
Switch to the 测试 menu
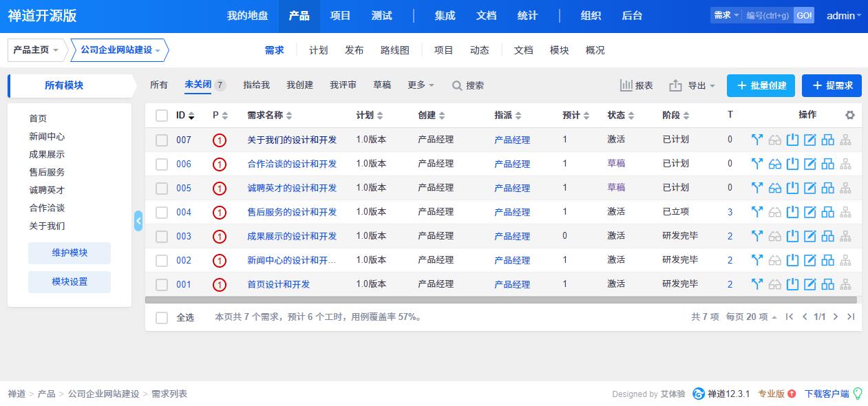pos(381,15)
